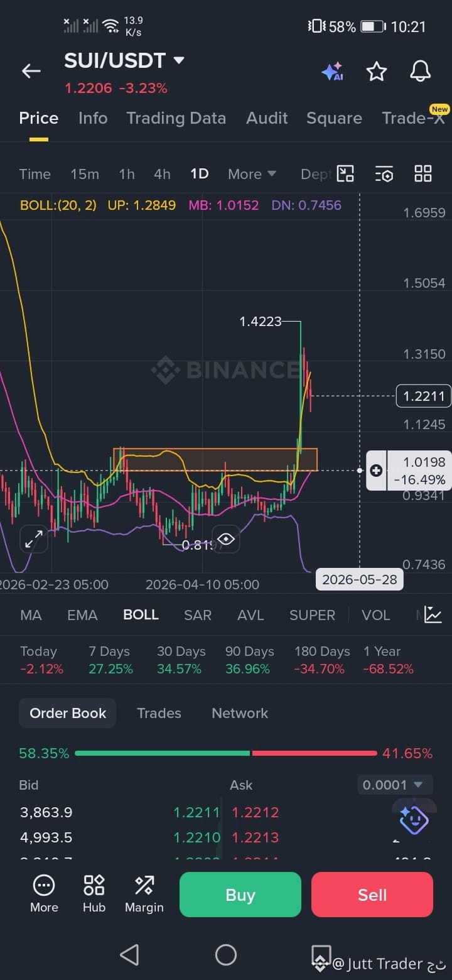Image resolution: width=452 pixels, height=980 pixels.
Task: Enable the EMA indicator
Action: pyautogui.click(x=82, y=615)
